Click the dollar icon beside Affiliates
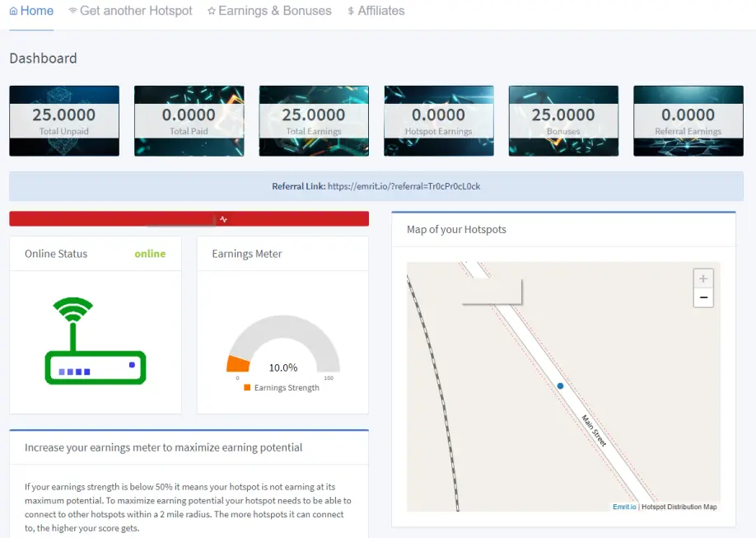Screen dimensions: 756x538 pos(351,11)
